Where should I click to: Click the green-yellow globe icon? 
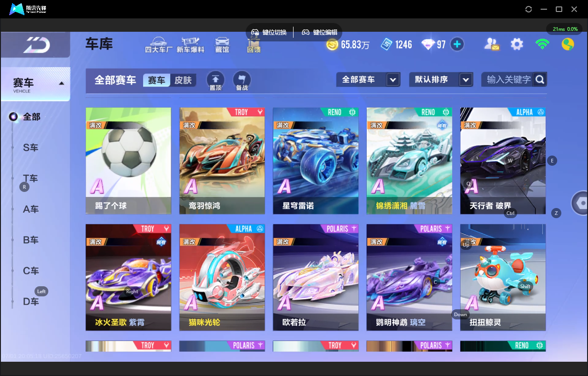click(x=568, y=44)
